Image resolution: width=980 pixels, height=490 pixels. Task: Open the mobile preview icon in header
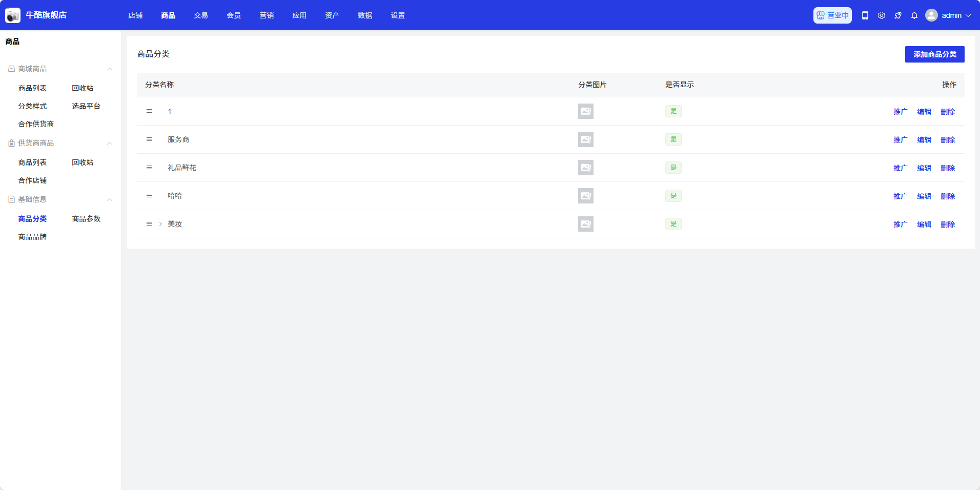pyautogui.click(x=865, y=15)
